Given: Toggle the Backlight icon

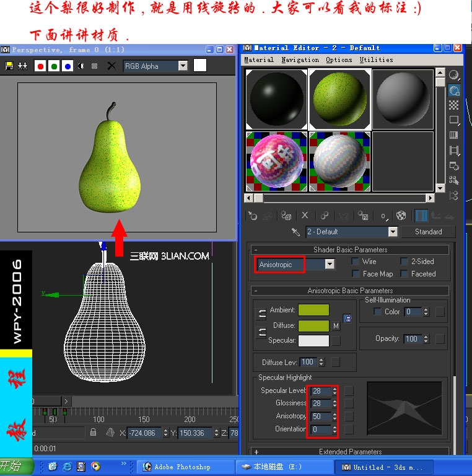Looking at the screenshot, I should tap(454, 90).
